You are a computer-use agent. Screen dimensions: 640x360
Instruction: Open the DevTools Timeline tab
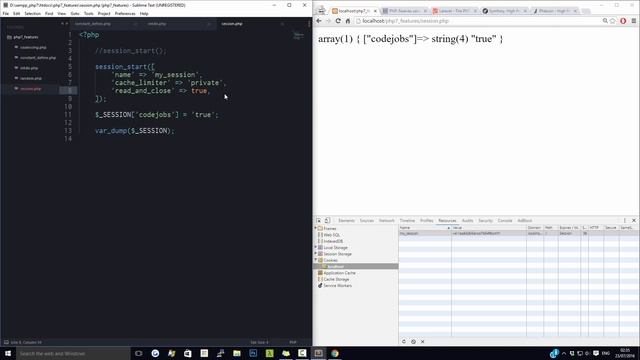(407, 220)
